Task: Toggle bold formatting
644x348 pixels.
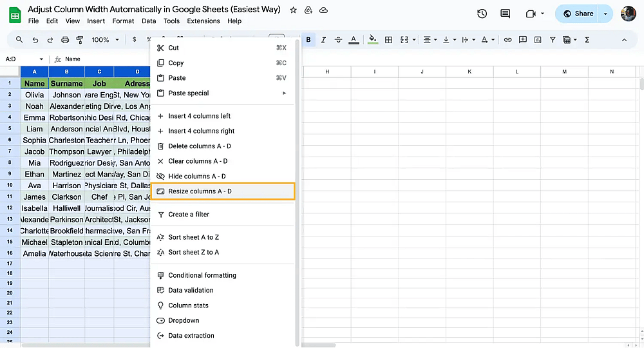Action: tap(308, 40)
